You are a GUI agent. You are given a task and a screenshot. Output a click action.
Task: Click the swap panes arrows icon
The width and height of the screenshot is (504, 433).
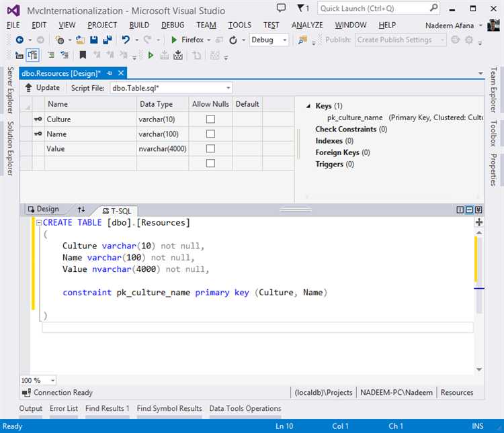pos(81,209)
